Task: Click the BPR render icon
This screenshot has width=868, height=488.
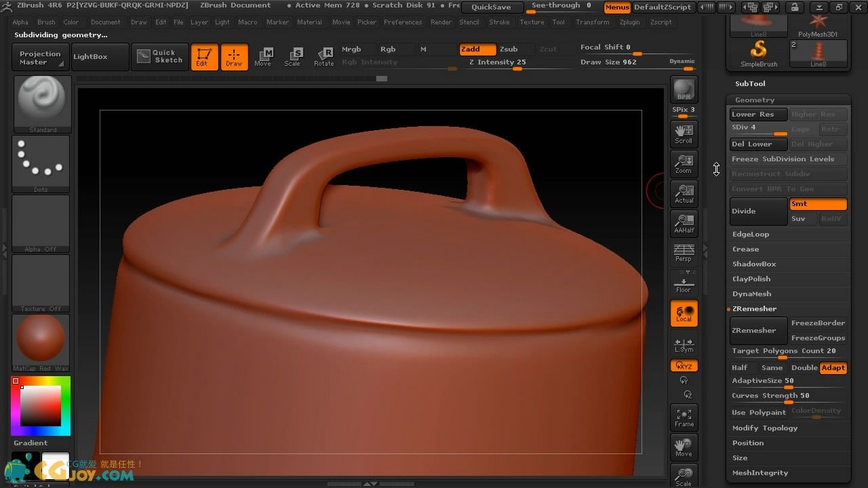Action: [x=684, y=89]
